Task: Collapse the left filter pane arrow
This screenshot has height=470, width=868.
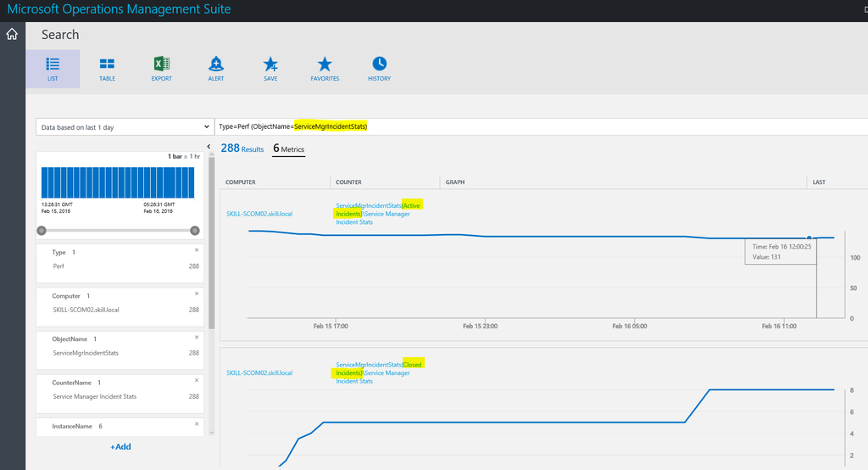Action: coord(209,147)
